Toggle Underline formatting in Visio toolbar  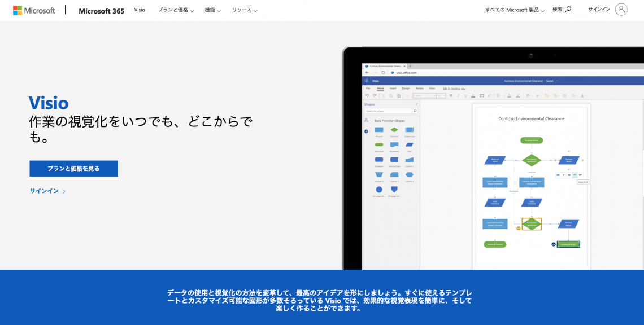pyautogui.click(x=465, y=95)
